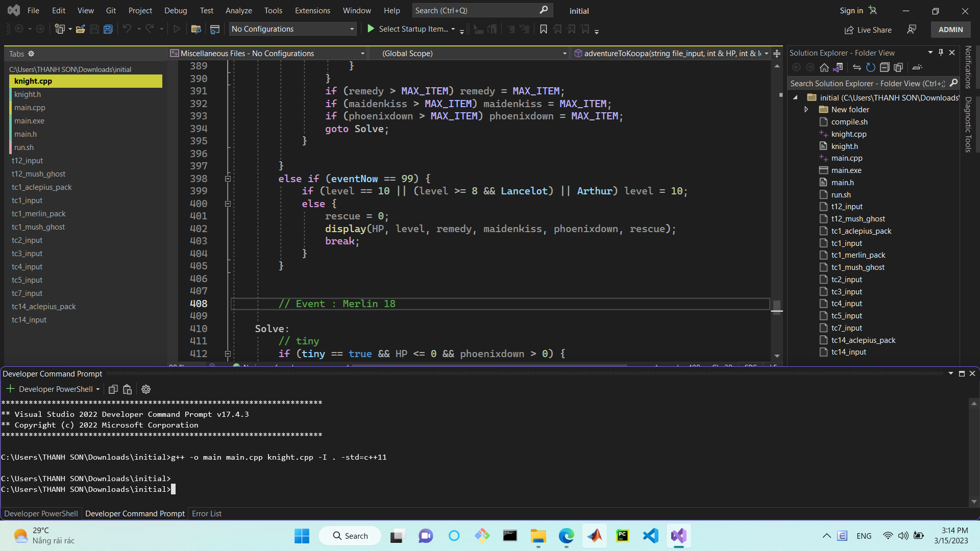Toggle Show All Files in Solution Explorer
Image resolution: width=980 pixels, height=551 pixels.
point(898,67)
